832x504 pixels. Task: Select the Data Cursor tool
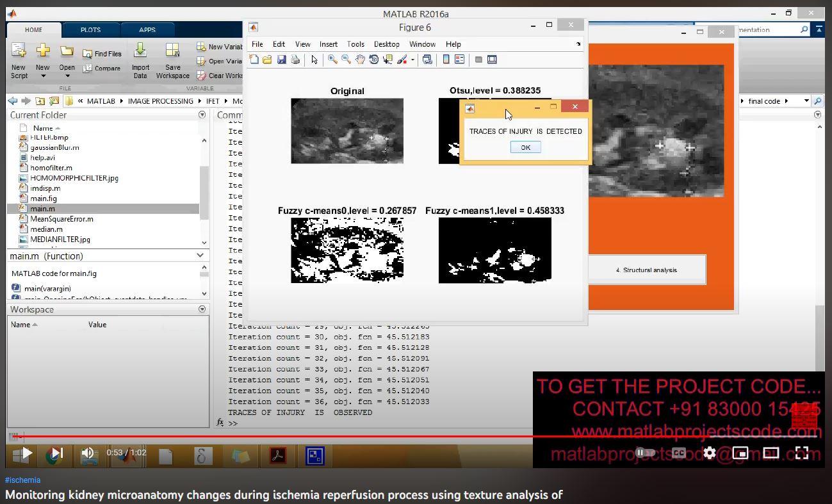(387, 60)
